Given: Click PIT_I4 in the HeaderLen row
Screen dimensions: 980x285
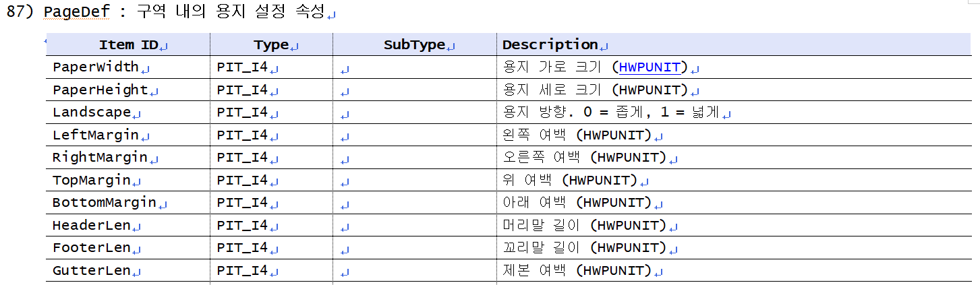Looking at the screenshot, I should [x=243, y=225].
